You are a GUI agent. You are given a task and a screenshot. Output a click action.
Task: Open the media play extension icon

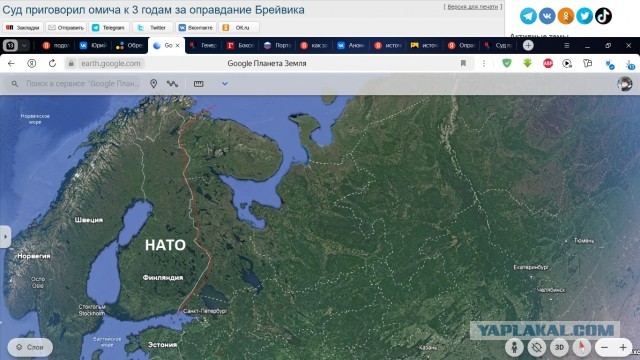pyautogui.click(x=567, y=63)
